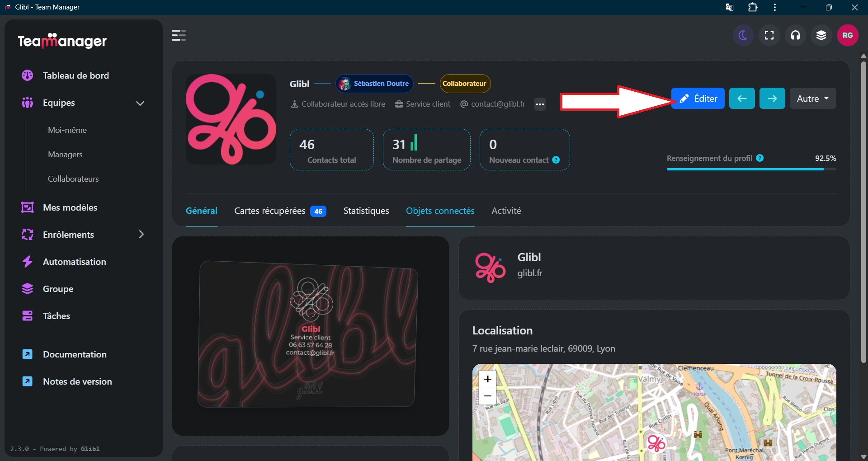
Task: Toggle dark mode with the moon icon
Action: pyautogui.click(x=743, y=35)
